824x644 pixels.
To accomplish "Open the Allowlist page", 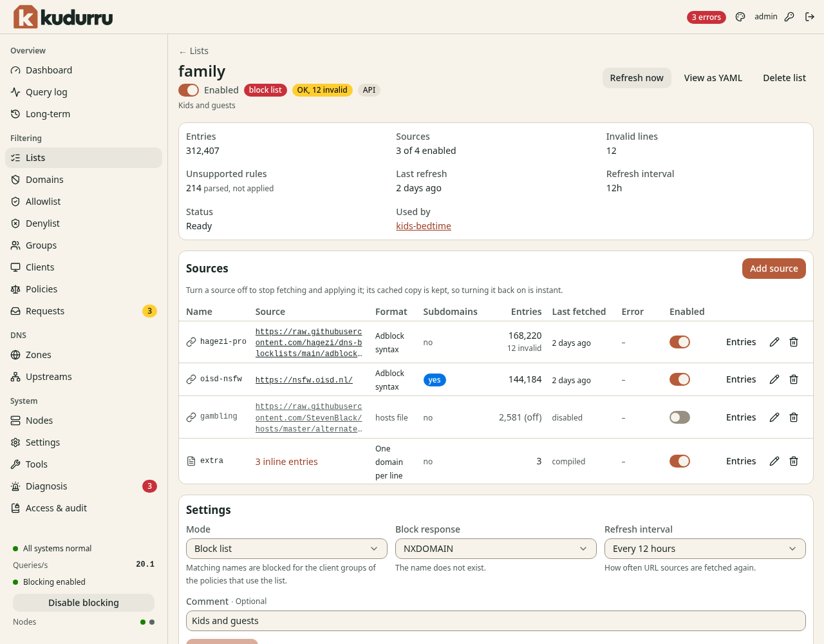I will pos(84,202).
